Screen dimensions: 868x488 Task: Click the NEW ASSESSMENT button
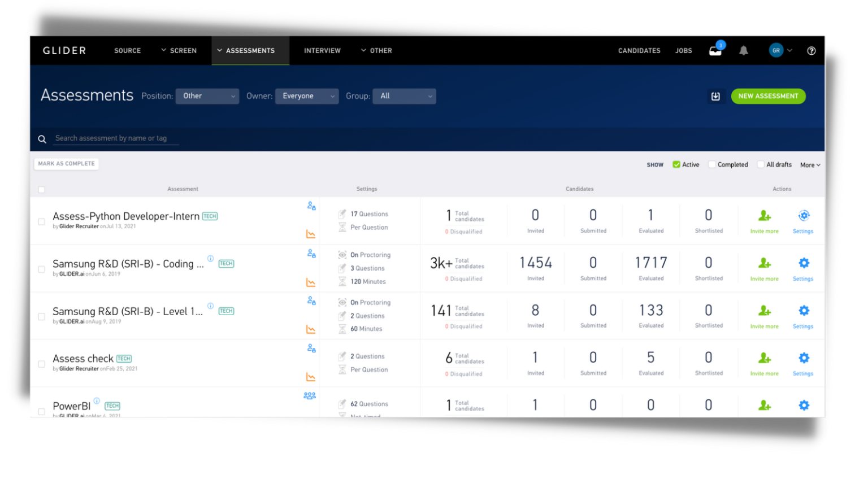coord(768,96)
